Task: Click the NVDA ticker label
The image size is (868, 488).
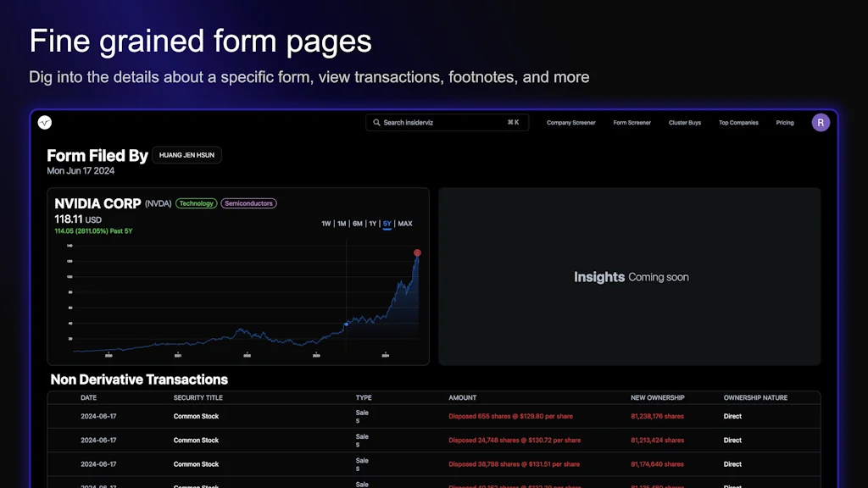Action: coord(158,203)
